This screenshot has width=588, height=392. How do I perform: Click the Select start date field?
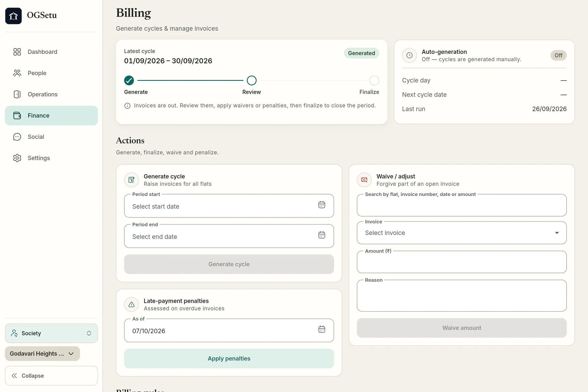coord(229,206)
